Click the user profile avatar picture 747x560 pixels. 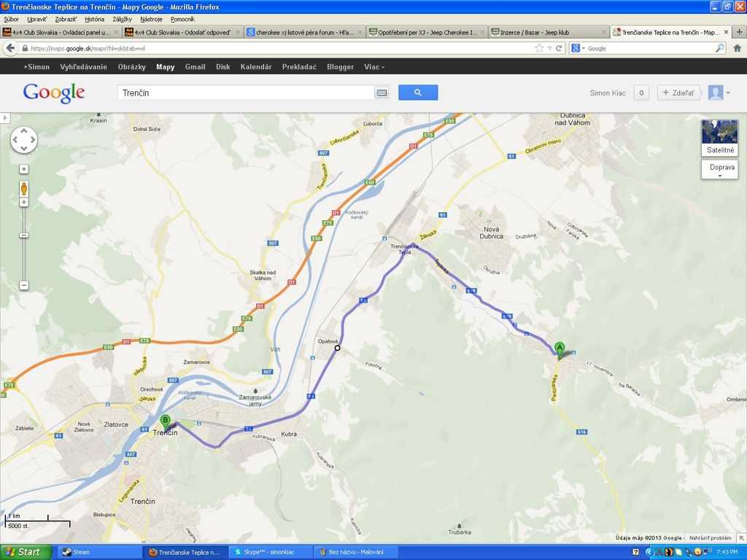pyautogui.click(x=716, y=93)
